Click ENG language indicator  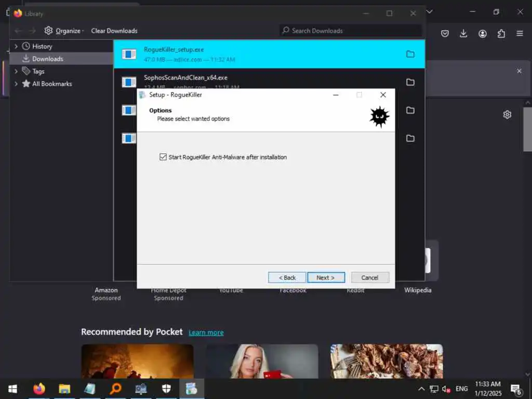[461, 389]
